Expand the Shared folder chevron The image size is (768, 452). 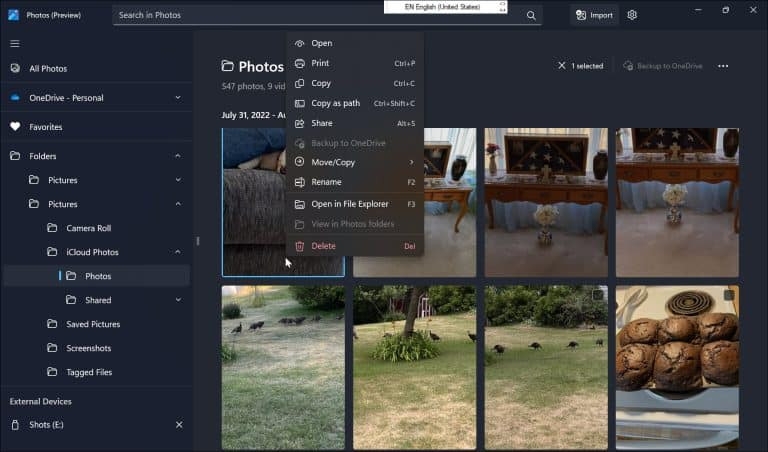pyautogui.click(x=178, y=300)
